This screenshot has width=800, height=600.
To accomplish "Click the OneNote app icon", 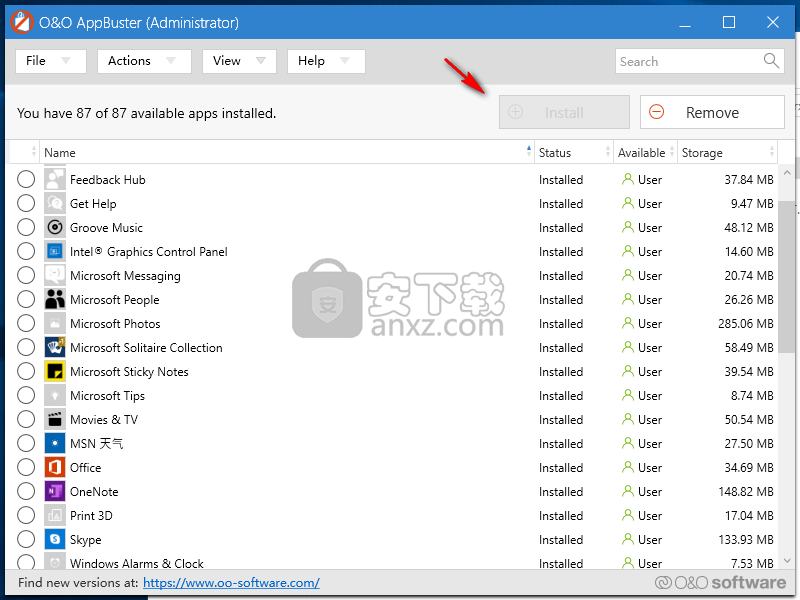I will [x=55, y=491].
